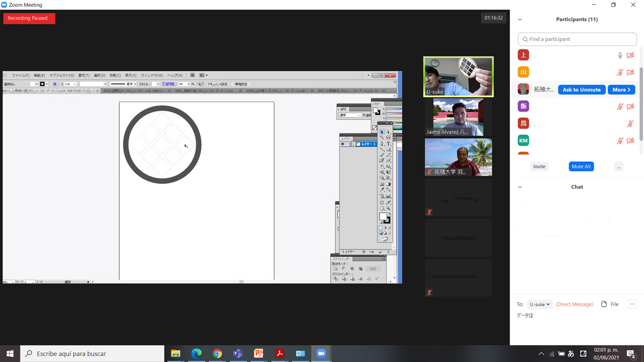644x362 pixels.
Task: Select the Hand tool
Action: (x=382, y=208)
